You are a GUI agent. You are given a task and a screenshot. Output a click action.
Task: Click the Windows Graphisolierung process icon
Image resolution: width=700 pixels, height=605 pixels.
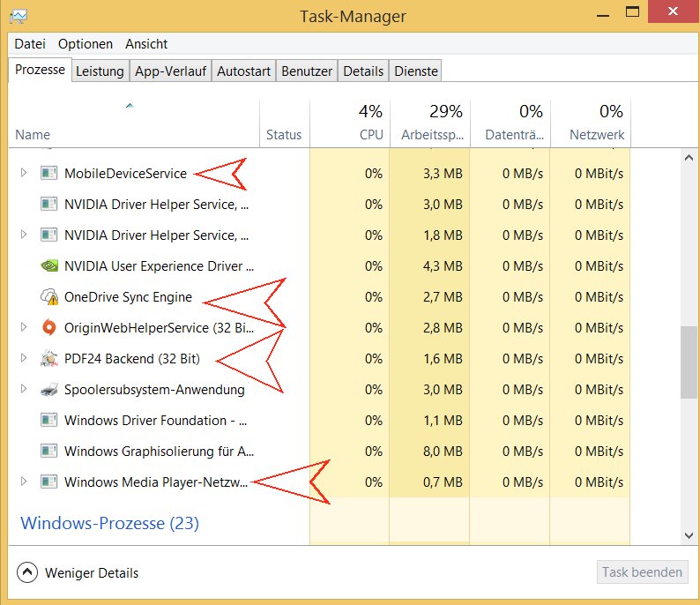coord(48,452)
